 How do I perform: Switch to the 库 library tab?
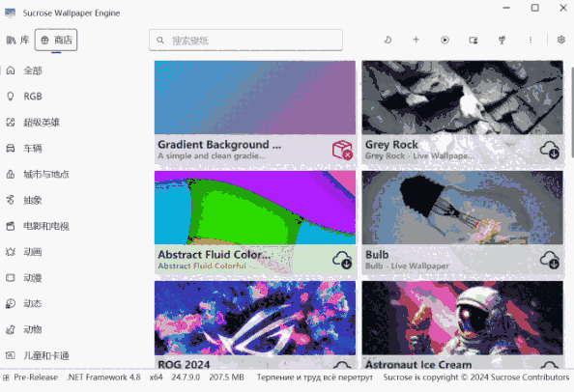pos(17,40)
